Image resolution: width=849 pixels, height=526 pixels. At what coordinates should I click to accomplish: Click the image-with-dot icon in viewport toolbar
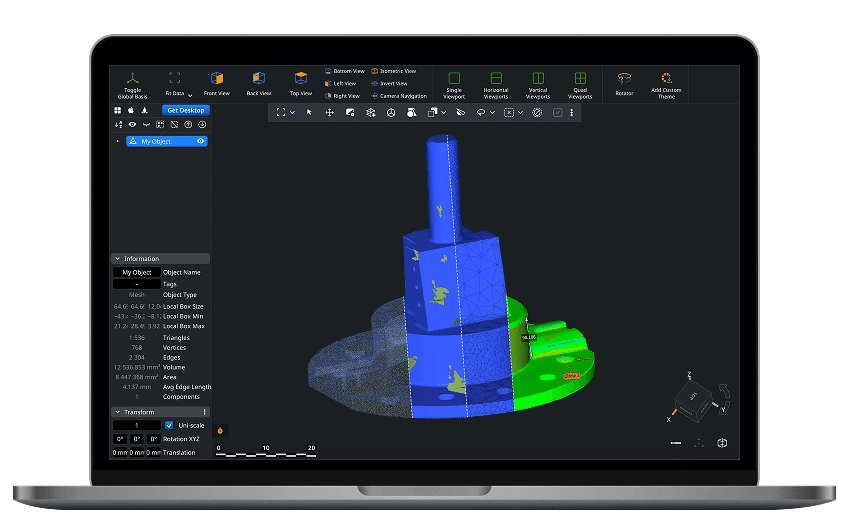click(350, 112)
